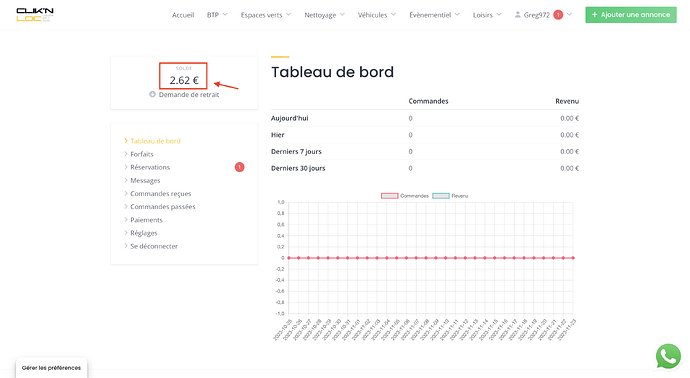Open Réservations in the sidebar

[x=150, y=167]
